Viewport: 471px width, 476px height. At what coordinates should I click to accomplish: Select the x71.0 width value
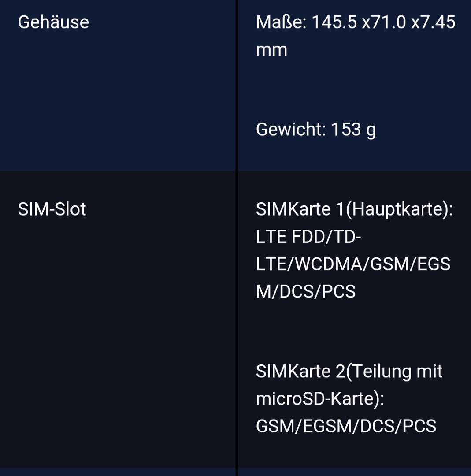(384, 22)
